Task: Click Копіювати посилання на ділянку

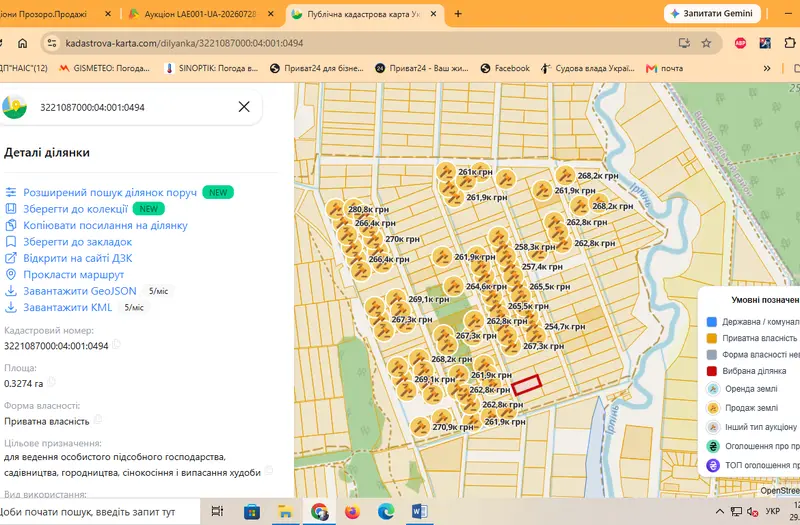Action: (105, 225)
